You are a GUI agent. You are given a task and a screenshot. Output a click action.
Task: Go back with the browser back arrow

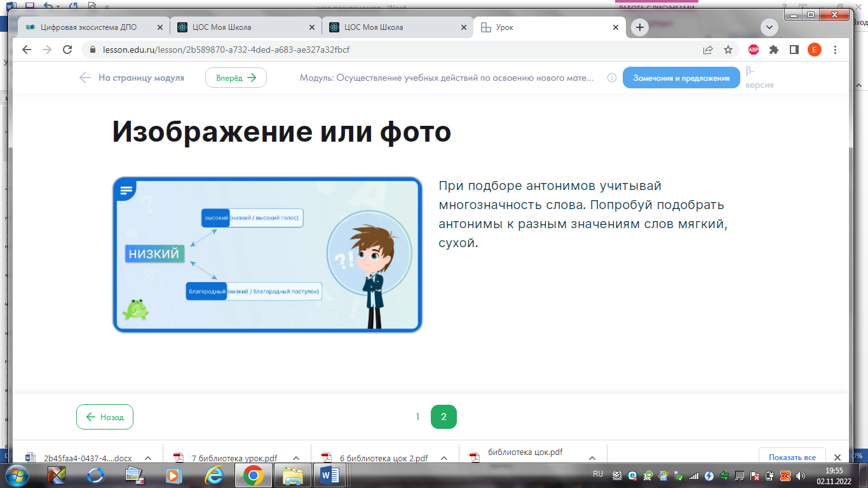(27, 50)
